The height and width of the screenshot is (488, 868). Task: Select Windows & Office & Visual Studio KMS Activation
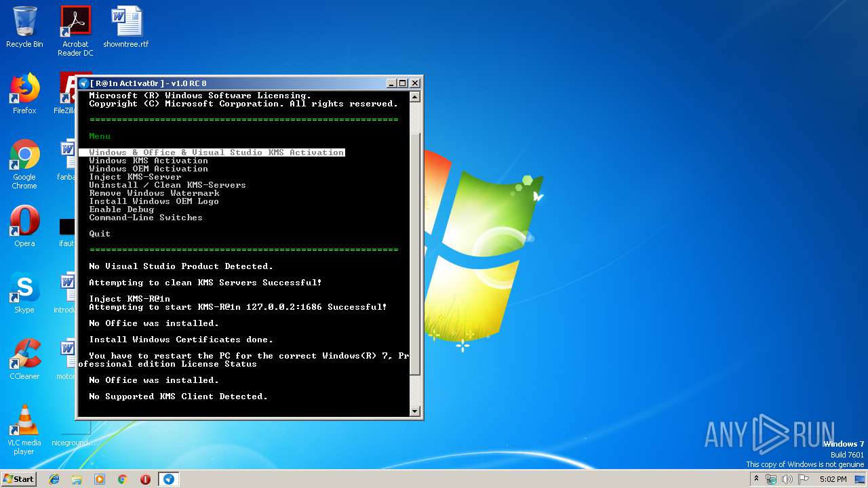pos(216,152)
